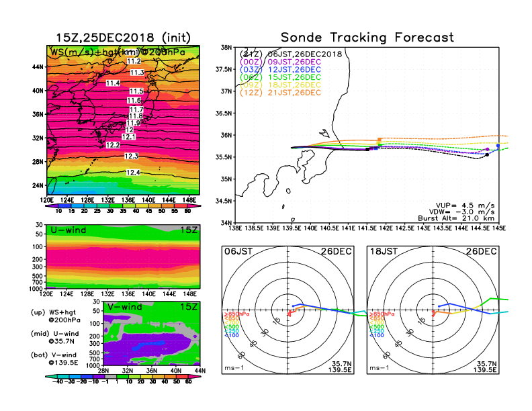
Task: Click the '-40' tick on the bottom colorbar
Action: coord(57,381)
